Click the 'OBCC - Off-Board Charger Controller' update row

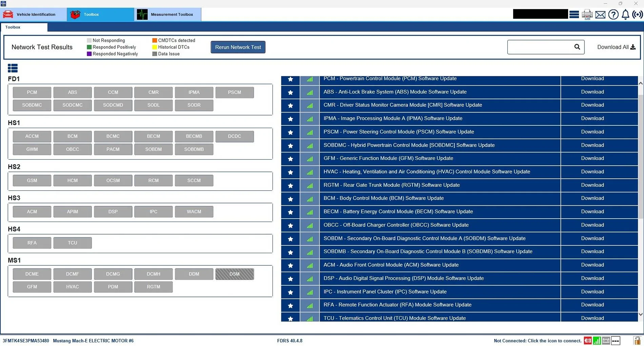(x=459, y=225)
